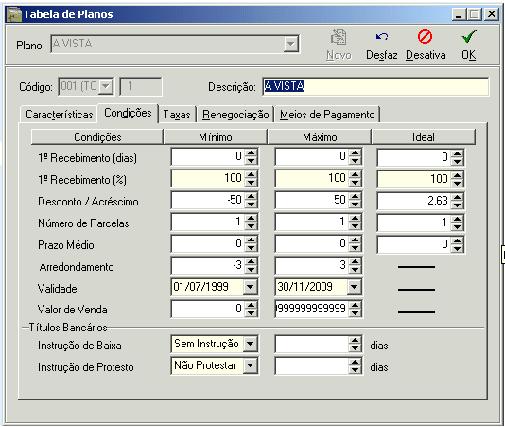Adjust the Instrução de Baixa dias spinner
The width and height of the screenshot is (505, 427).
355,344
